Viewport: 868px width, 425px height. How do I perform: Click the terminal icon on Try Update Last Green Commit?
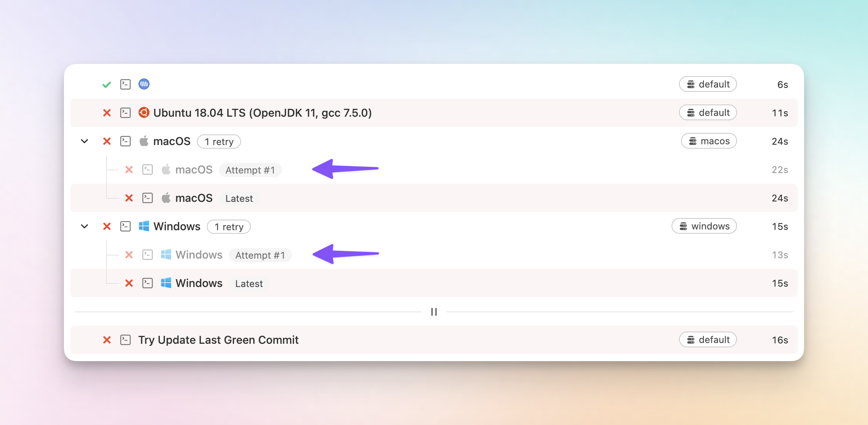(x=125, y=340)
